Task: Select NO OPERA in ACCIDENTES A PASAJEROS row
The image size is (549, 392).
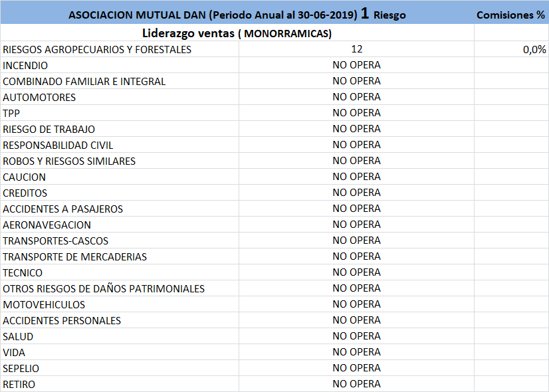Action: (356, 208)
